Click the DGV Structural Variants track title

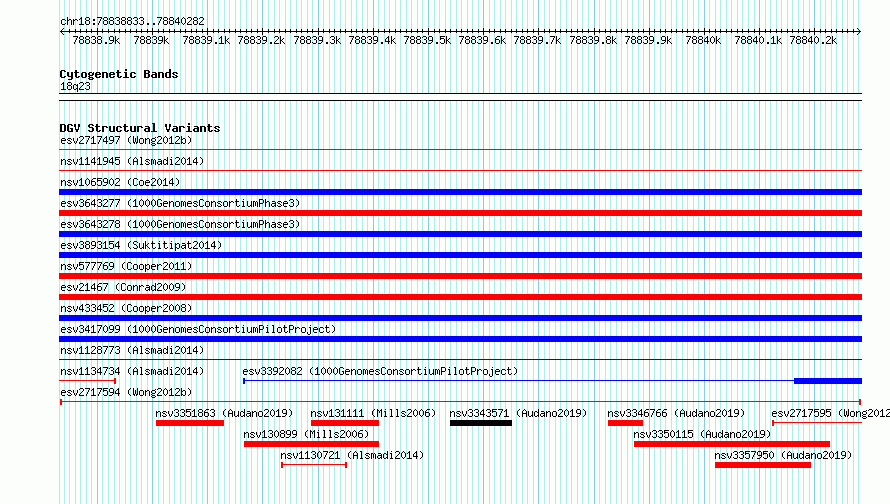[140, 128]
